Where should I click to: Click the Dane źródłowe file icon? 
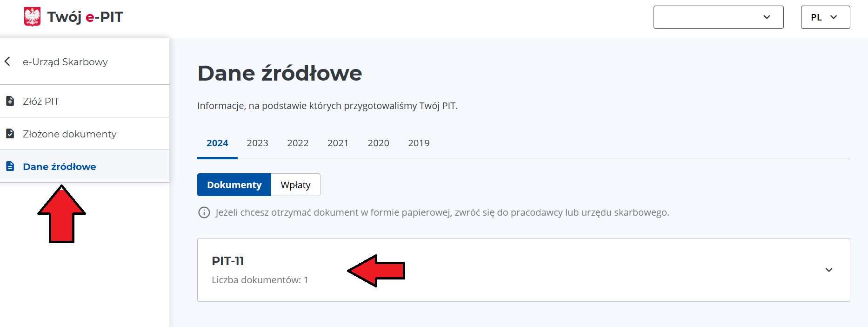coord(10,166)
